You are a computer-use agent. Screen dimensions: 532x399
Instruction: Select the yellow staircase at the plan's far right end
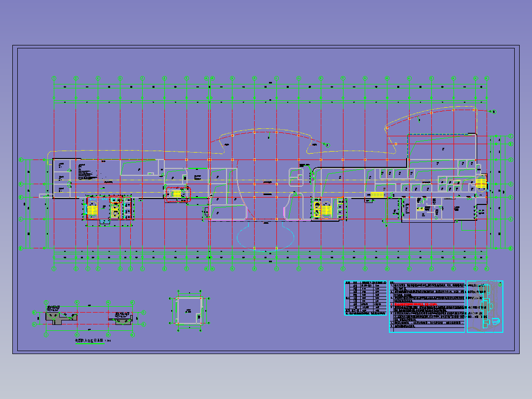(x=481, y=183)
